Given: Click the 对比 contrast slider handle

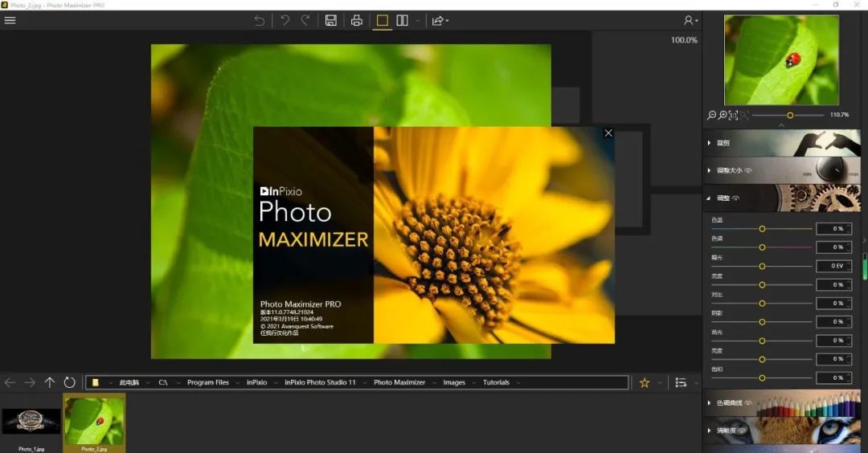Looking at the screenshot, I should [762, 303].
